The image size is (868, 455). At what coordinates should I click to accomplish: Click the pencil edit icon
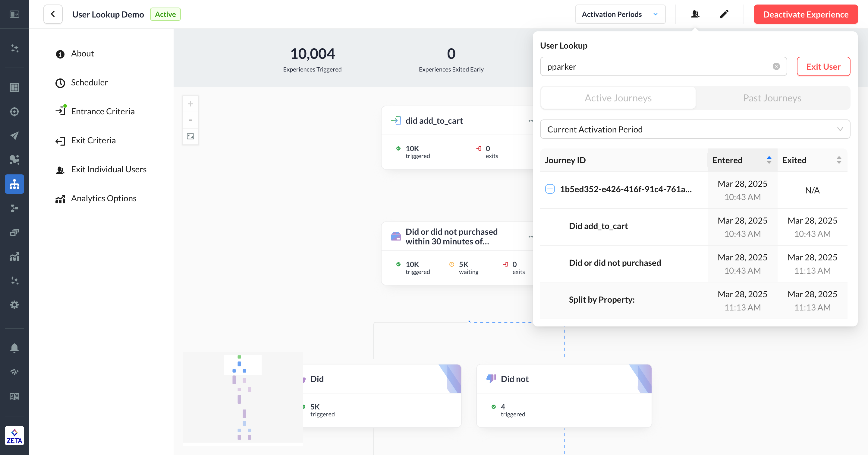point(724,14)
